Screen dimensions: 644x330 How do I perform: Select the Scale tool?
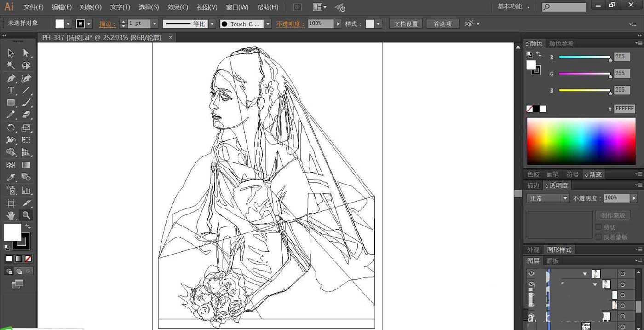[x=26, y=127]
